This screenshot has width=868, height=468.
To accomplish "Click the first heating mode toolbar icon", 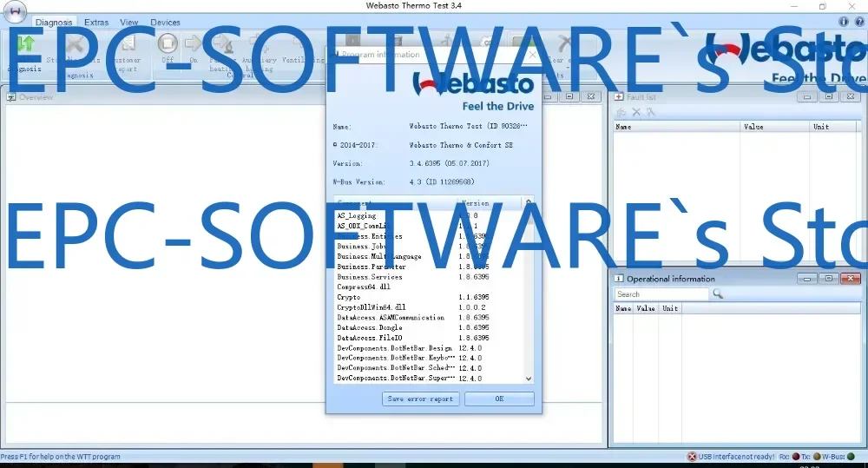I will pos(222,44).
